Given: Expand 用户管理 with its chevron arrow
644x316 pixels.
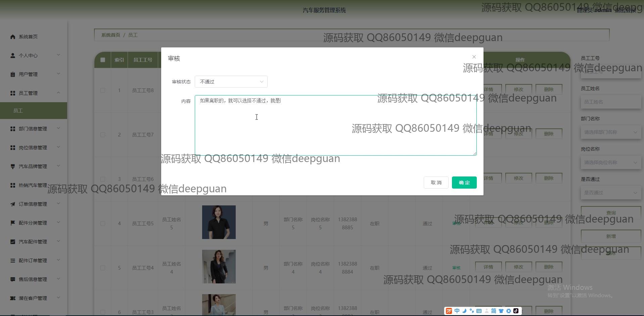Looking at the screenshot, I should pos(58,74).
